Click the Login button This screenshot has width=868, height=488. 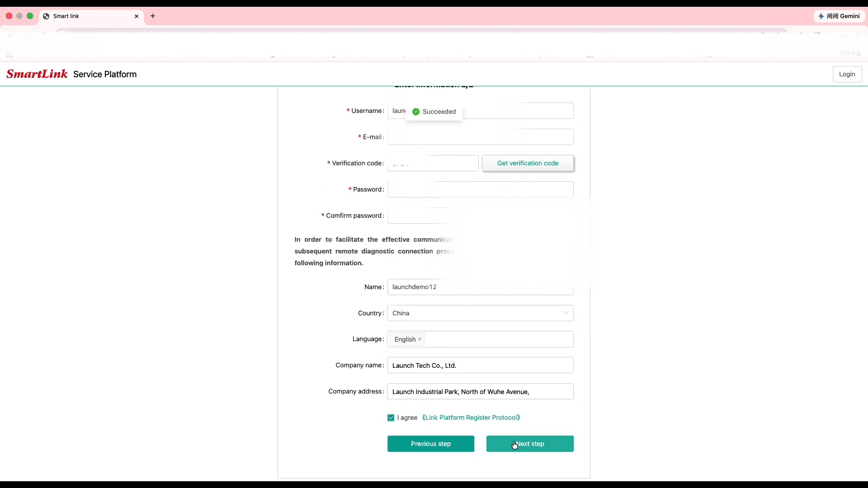847,74
